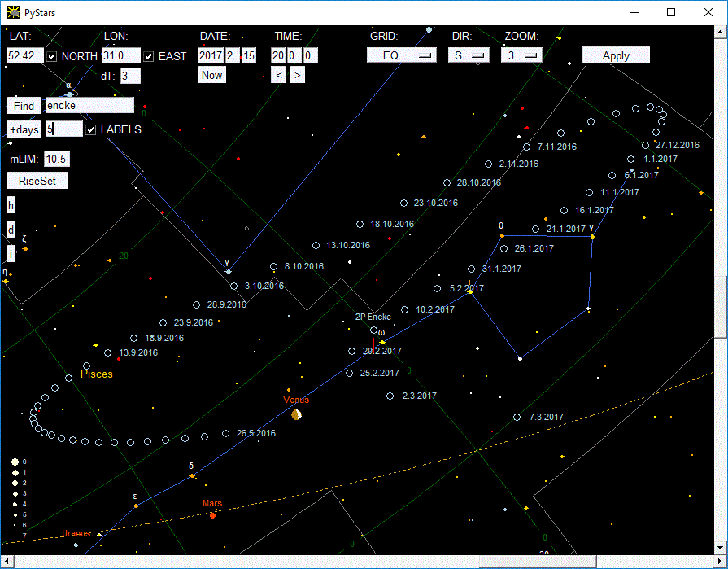
Task: Click the vertical scrollbar thumb
Action: 721,305
